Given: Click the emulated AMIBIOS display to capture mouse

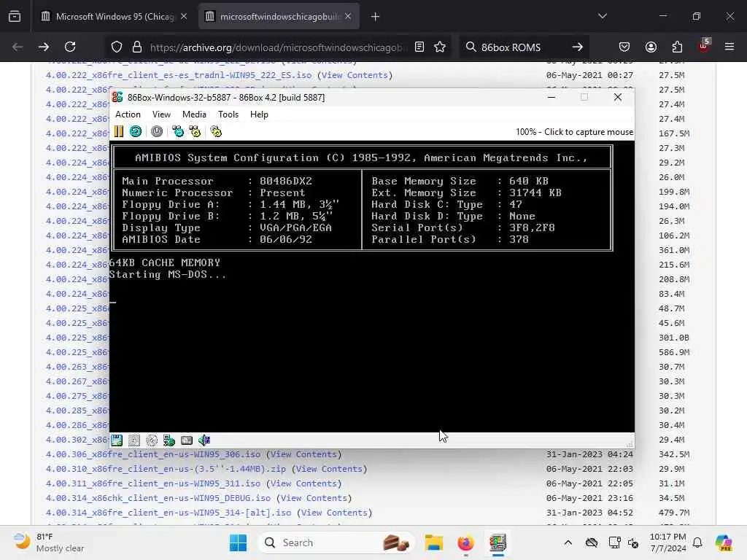Looking at the screenshot, I should click(x=371, y=286).
